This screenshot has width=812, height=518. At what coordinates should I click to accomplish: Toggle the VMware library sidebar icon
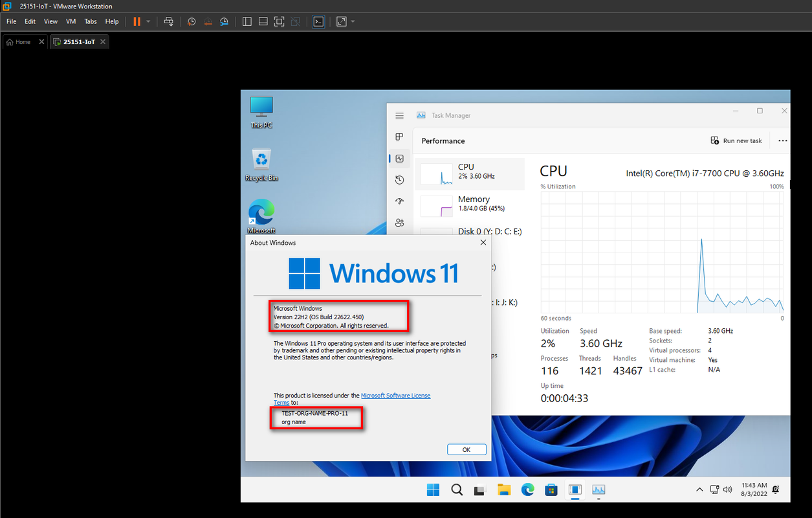(247, 21)
